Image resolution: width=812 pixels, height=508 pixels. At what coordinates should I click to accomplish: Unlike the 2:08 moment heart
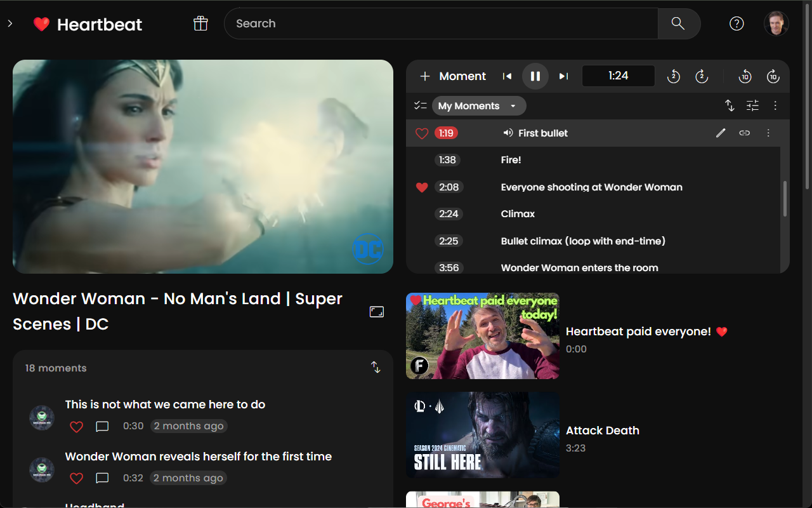point(422,187)
